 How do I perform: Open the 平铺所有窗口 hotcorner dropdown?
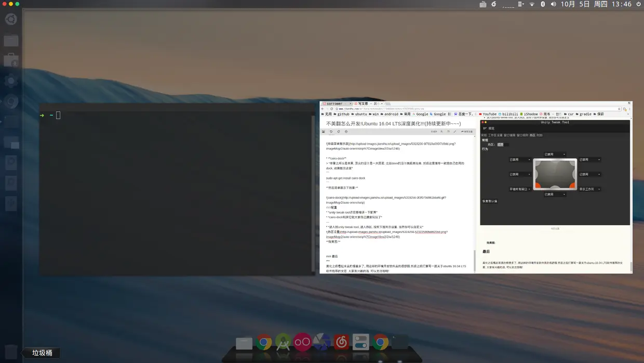tap(520, 189)
